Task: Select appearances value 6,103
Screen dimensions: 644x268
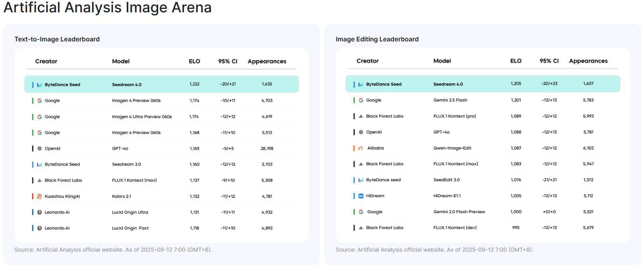Action: click(x=589, y=148)
